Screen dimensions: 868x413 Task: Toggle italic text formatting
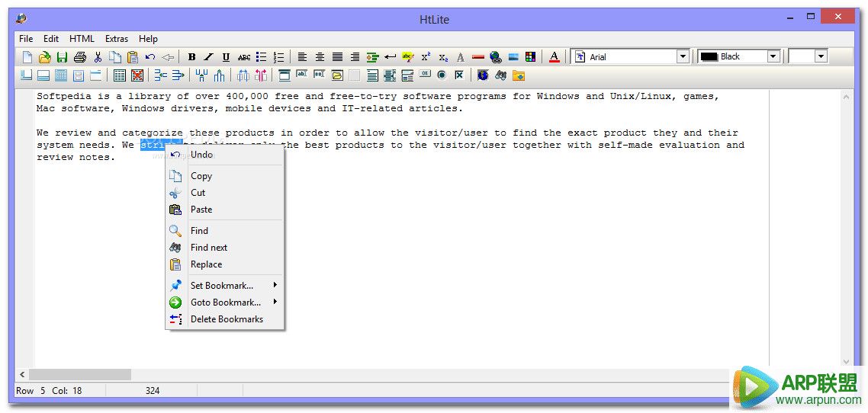click(208, 57)
